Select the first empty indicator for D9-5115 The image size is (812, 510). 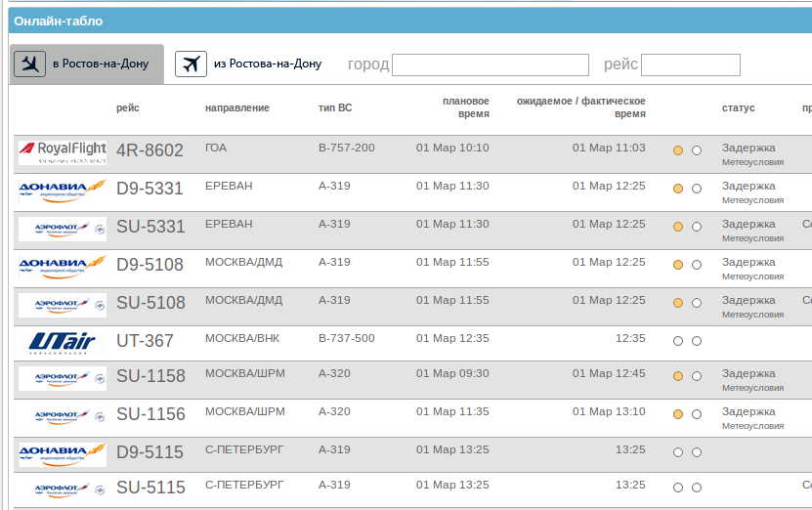[x=678, y=452]
